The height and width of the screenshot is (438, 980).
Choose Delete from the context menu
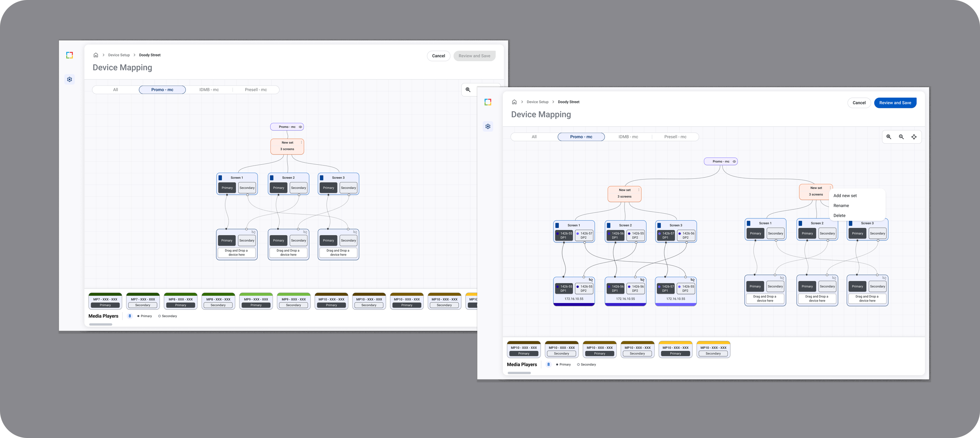[x=839, y=216]
